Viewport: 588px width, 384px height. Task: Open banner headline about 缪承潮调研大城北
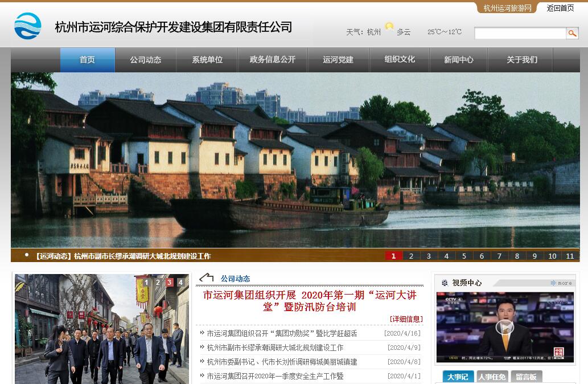pyautogui.click(x=123, y=256)
